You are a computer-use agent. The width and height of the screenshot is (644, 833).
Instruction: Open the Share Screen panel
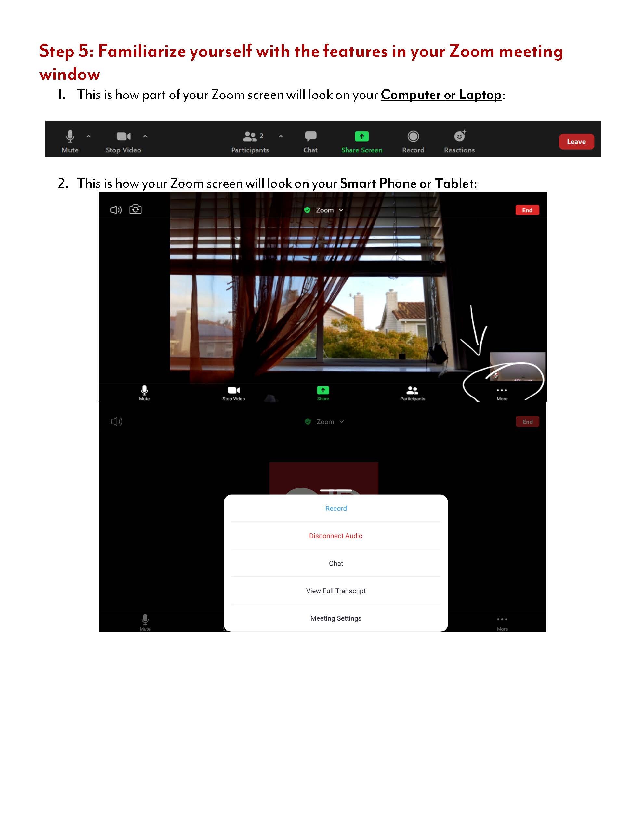362,141
